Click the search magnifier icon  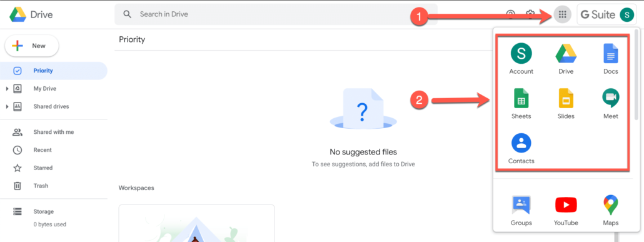tap(128, 14)
